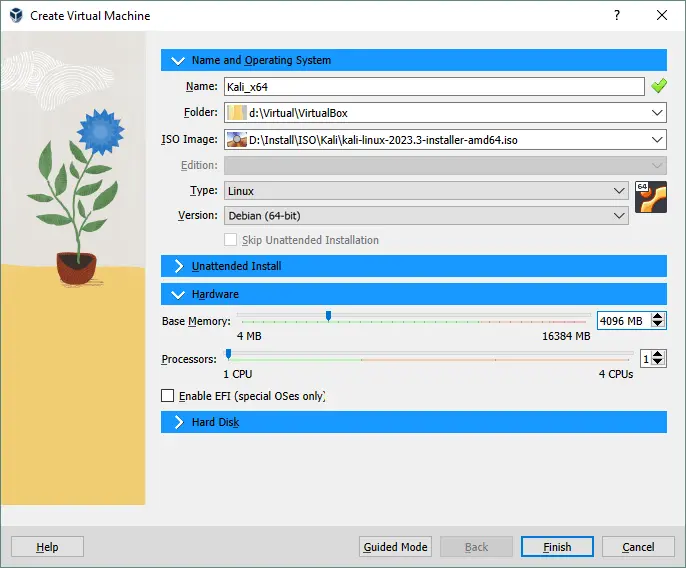The height and width of the screenshot is (568, 686).
Task: Expand the Hard Disk section
Action: 178,422
